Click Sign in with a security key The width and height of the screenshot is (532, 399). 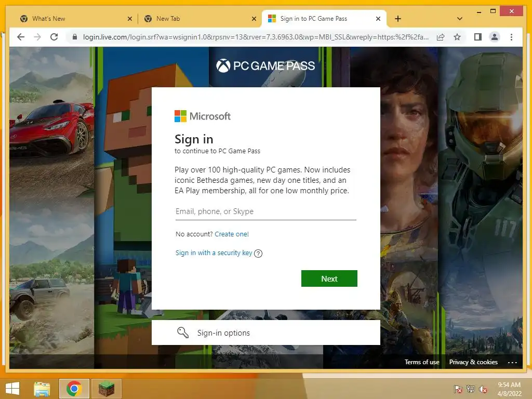[x=214, y=253]
